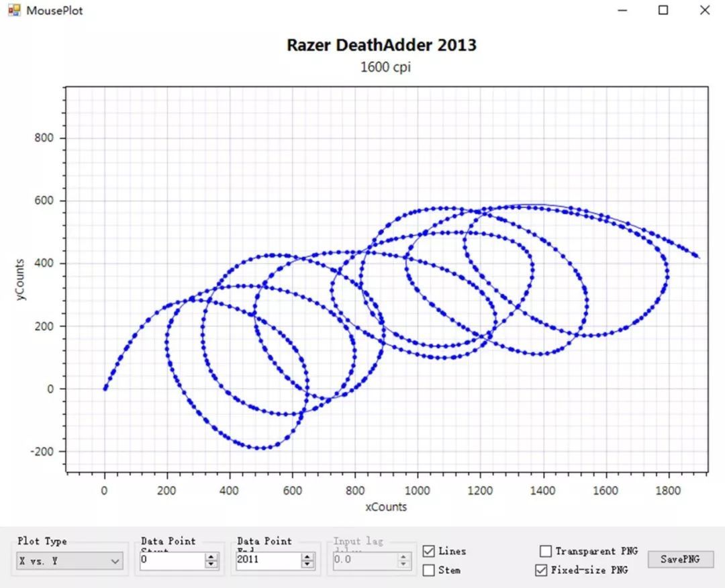725x588 pixels.
Task: Enable the Stem checkbox
Action: pyautogui.click(x=428, y=570)
